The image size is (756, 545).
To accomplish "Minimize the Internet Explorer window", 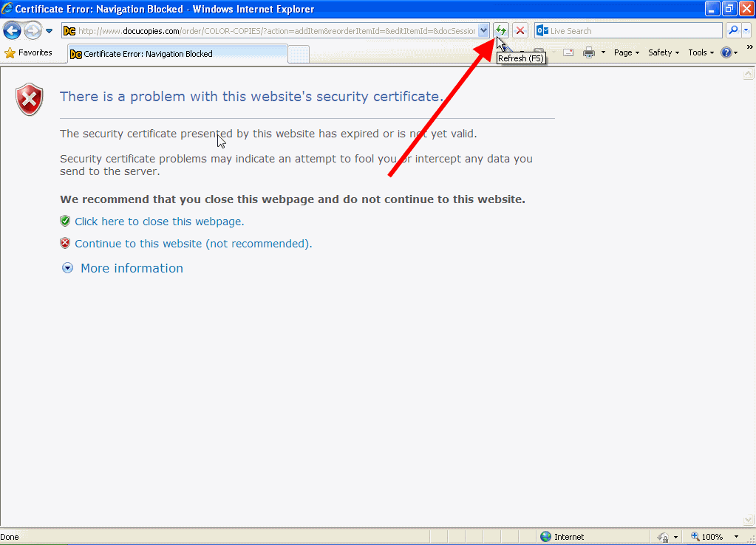I will pyautogui.click(x=712, y=9).
